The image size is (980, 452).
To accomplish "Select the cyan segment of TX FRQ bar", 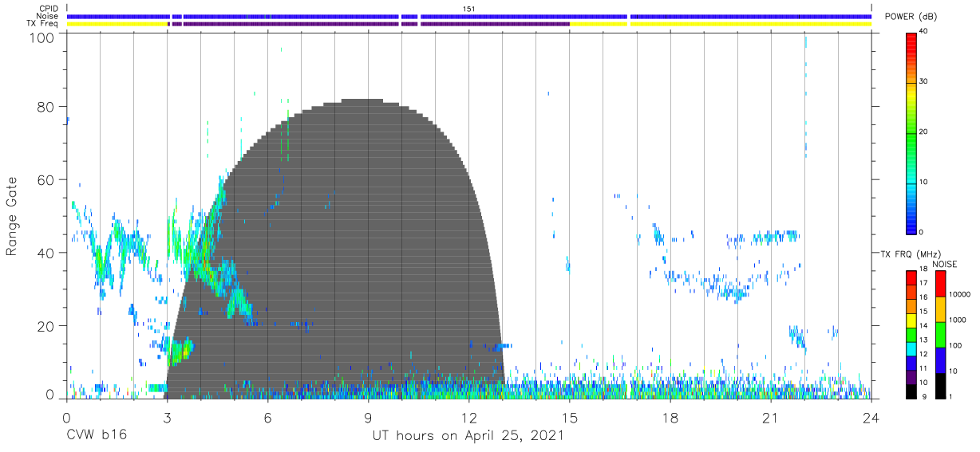I will click(x=911, y=348).
